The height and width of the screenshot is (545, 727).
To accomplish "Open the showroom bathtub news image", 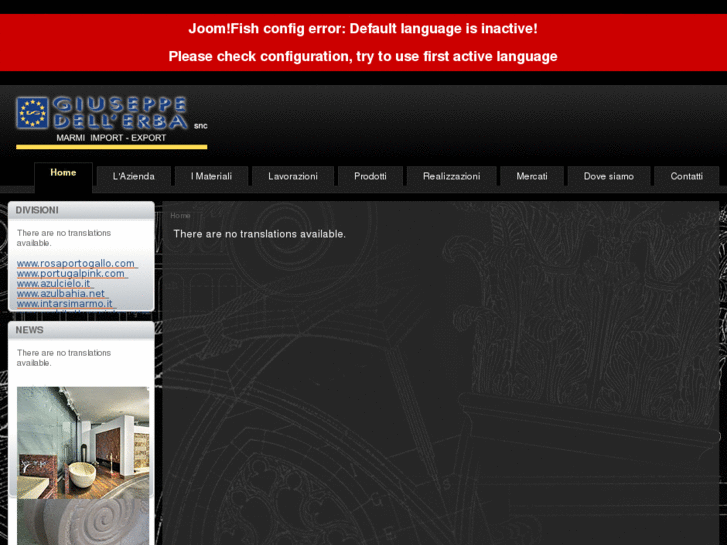I will click(83, 443).
